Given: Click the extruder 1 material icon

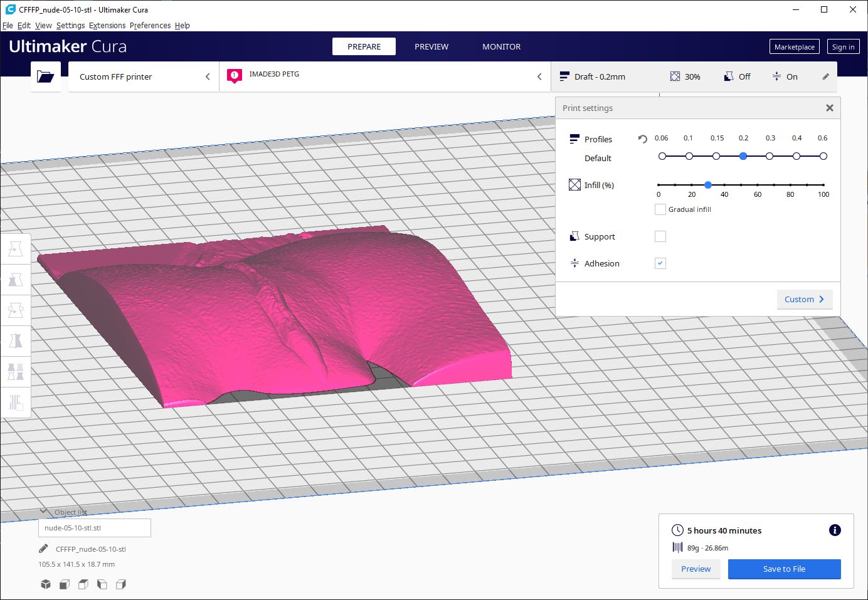Looking at the screenshot, I should [235, 76].
